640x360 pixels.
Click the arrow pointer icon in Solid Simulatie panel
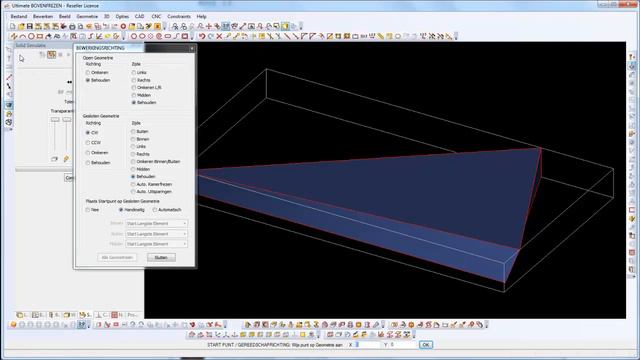[22, 58]
